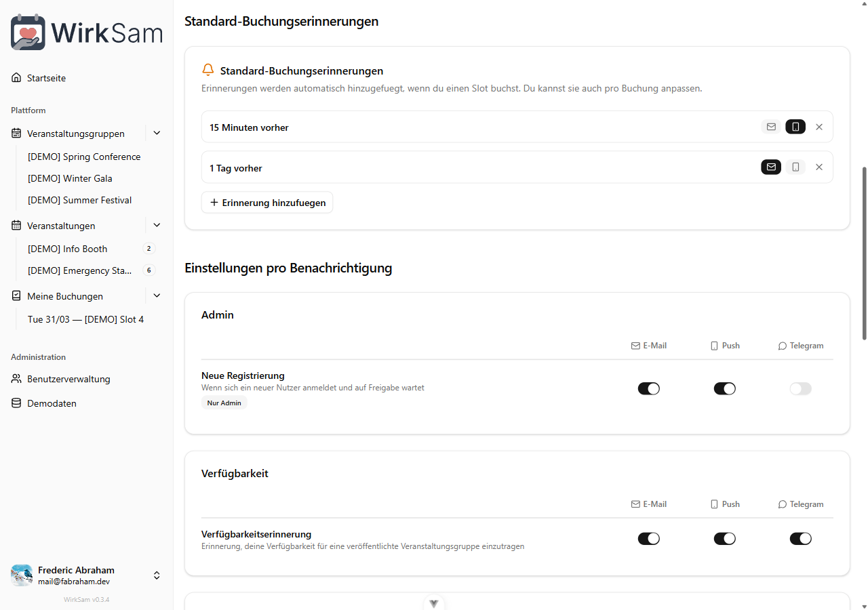Image resolution: width=868 pixels, height=610 pixels.
Task: Toggle e-mail for 1 Tag vorher
Action: [771, 167]
